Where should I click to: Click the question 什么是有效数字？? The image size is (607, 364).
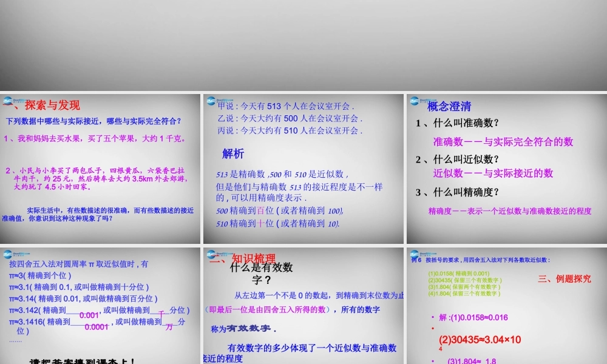point(261,273)
